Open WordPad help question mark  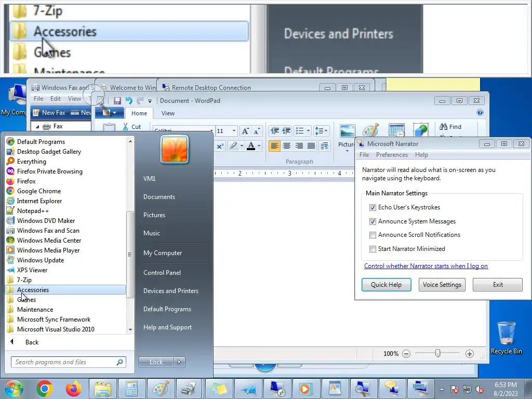pos(480,113)
